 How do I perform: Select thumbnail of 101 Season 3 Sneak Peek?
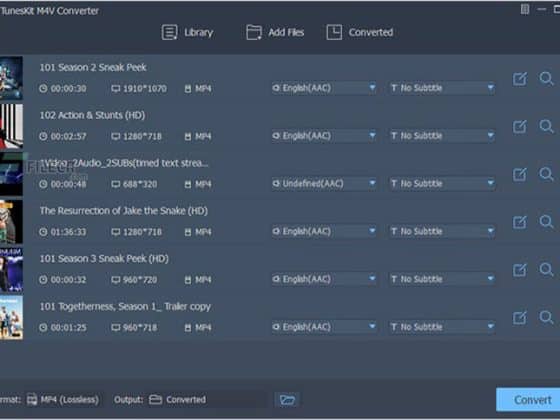11,269
